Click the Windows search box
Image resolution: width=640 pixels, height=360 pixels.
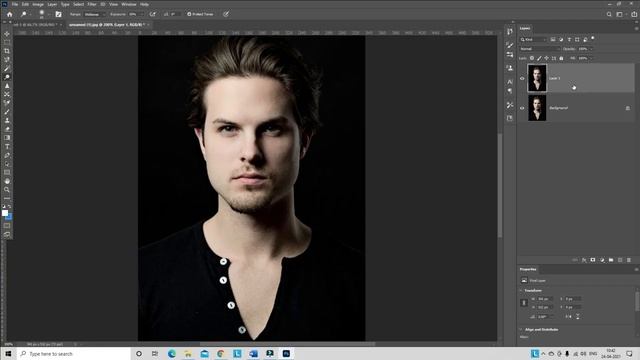[74, 353]
